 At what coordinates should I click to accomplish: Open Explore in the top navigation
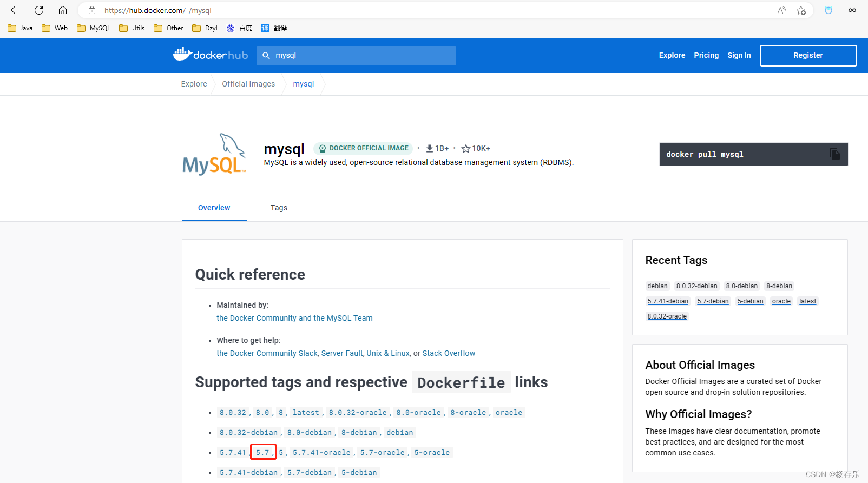coord(672,55)
